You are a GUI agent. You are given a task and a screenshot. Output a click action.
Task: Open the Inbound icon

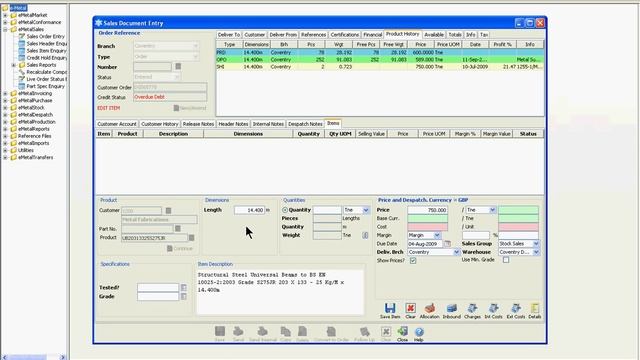[x=451, y=308]
